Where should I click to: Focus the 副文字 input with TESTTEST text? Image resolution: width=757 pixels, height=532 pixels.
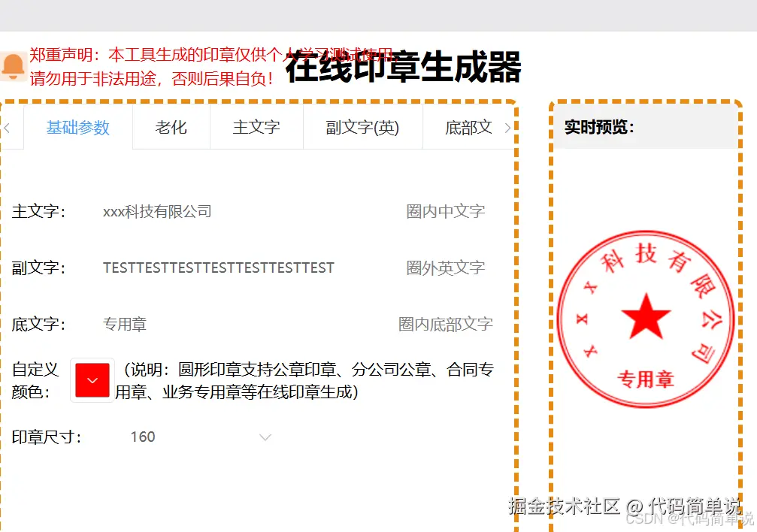[x=241, y=268]
